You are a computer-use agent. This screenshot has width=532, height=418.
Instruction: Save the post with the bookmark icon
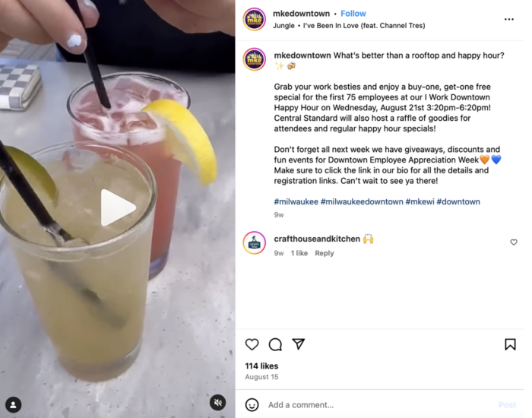click(510, 344)
